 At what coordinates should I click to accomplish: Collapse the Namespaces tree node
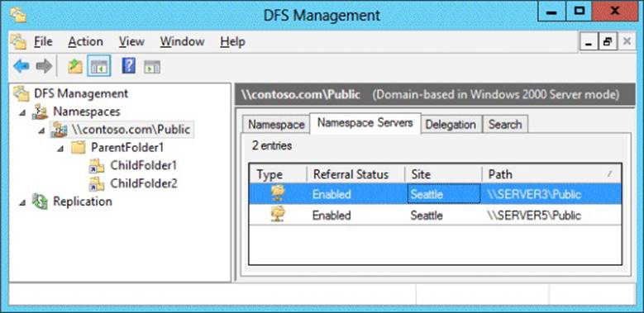point(22,112)
